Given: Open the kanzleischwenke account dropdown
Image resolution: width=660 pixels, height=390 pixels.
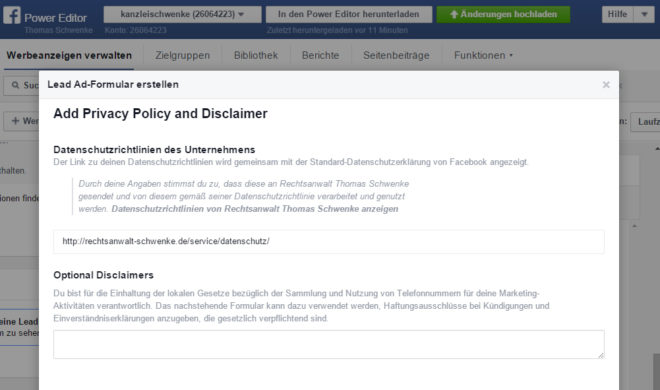Looking at the screenshot, I should (x=182, y=14).
